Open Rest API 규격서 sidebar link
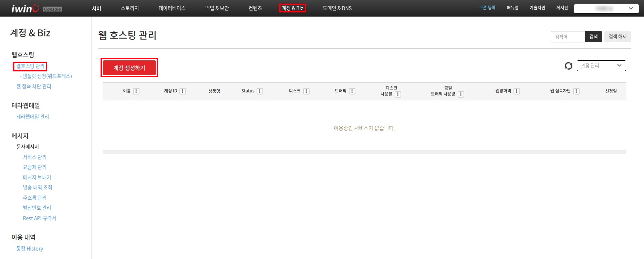 40,218
